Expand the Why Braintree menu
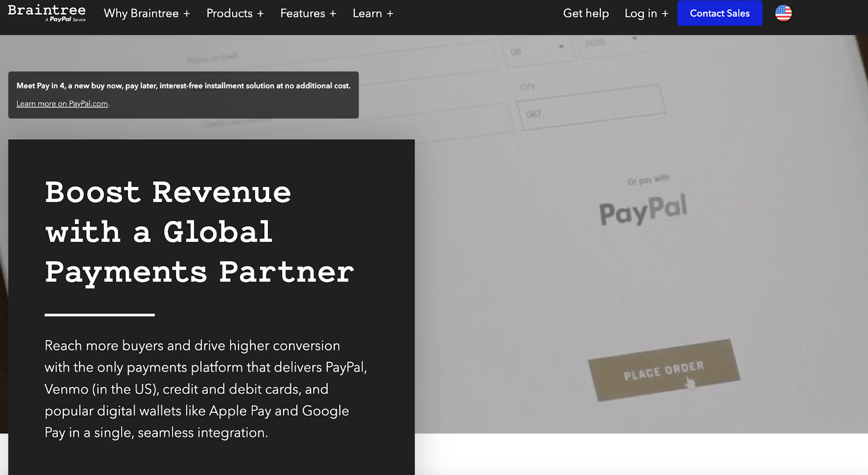The width and height of the screenshot is (868, 475). click(146, 14)
